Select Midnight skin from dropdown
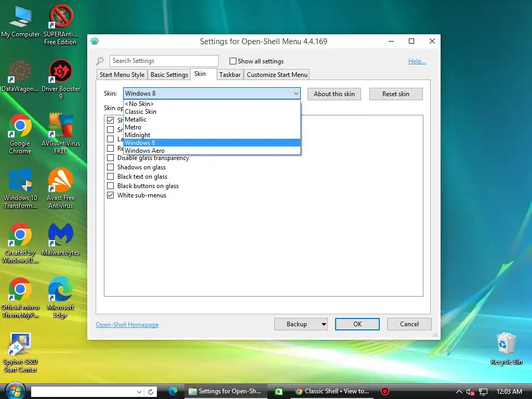This screenshot has width=532, height=399. point(212,135)
